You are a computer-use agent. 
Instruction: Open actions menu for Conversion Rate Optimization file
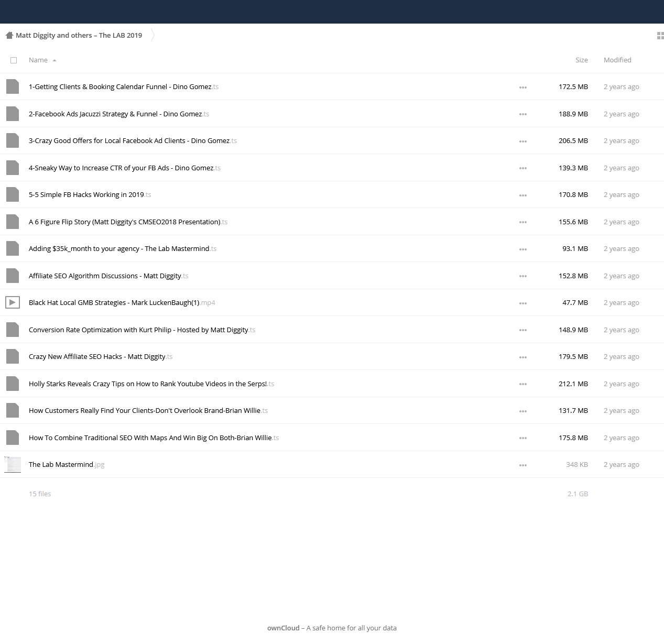523,330
